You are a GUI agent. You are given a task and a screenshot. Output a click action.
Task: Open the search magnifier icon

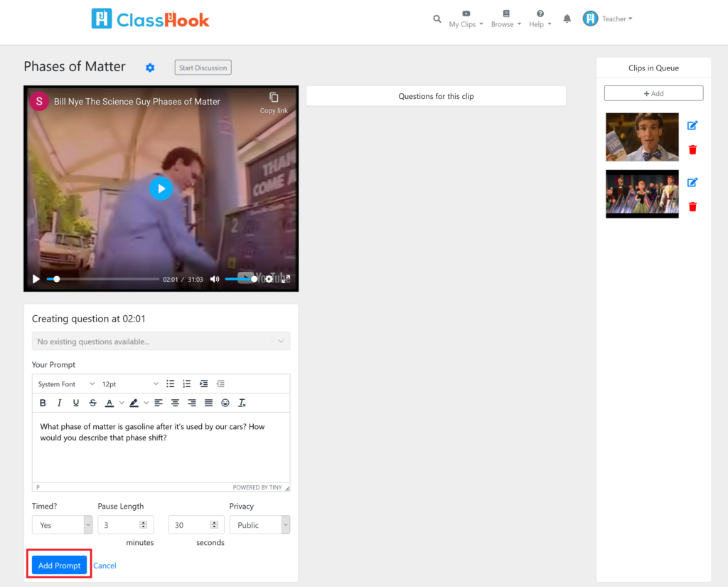437,19
